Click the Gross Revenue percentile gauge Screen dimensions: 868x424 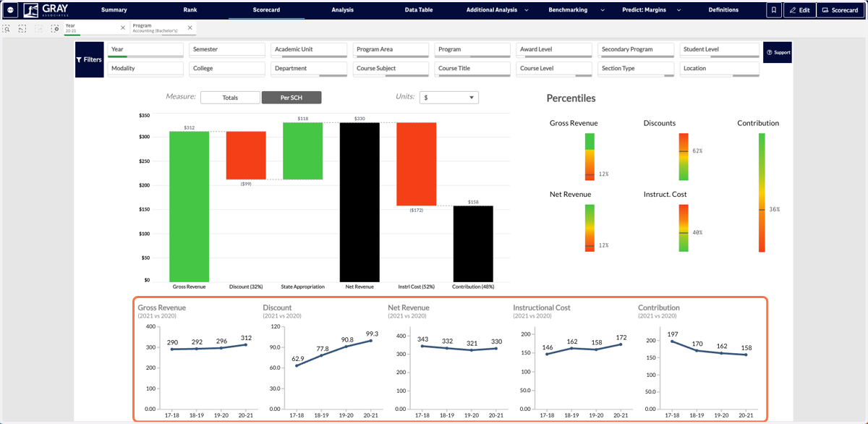click(x=590, y=156)
